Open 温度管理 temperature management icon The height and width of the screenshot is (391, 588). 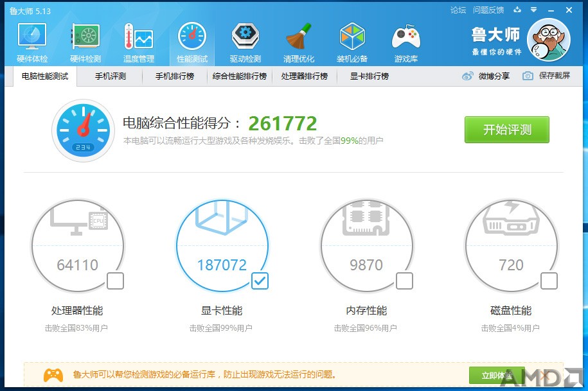[x=139, y=37]
